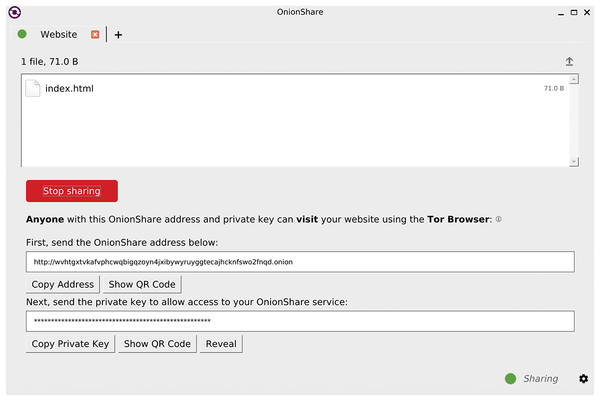This screenshot has height=401, width=600.
Task: Click the file list scroll down arrow
Action: click(574, 161)
